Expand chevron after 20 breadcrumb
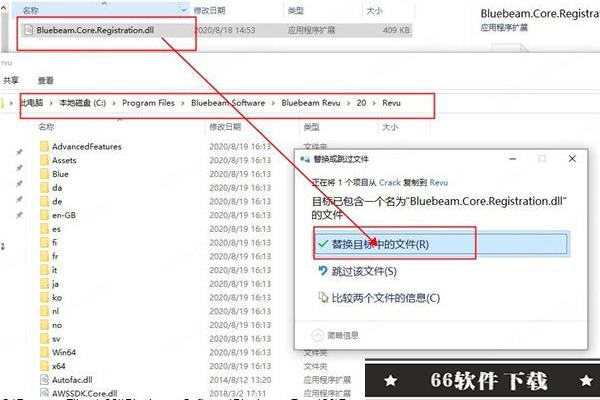Viewport: 600px width, 400px height. (374, 103)
